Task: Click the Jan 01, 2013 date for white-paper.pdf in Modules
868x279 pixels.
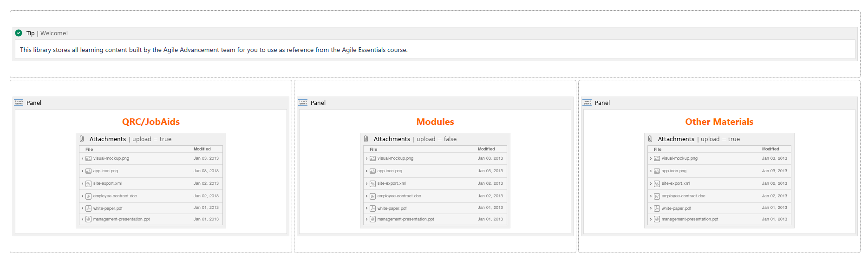Action: click(x=490, y=208)
